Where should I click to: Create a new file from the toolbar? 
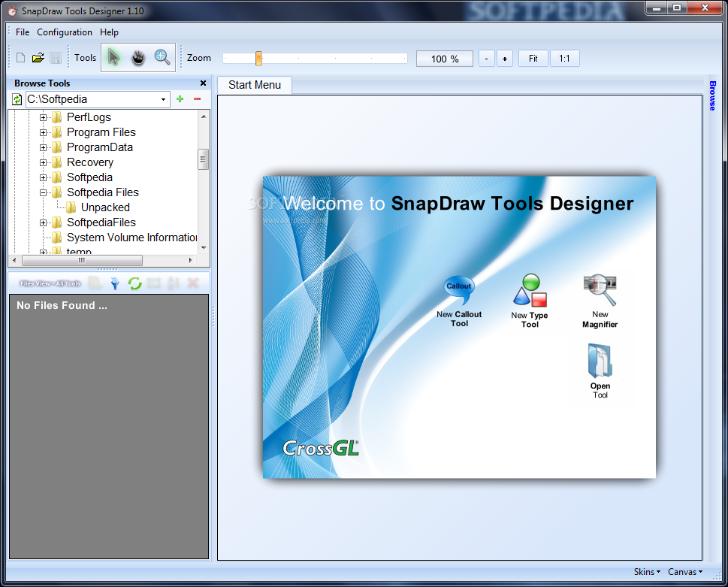[x=20, y=58]
